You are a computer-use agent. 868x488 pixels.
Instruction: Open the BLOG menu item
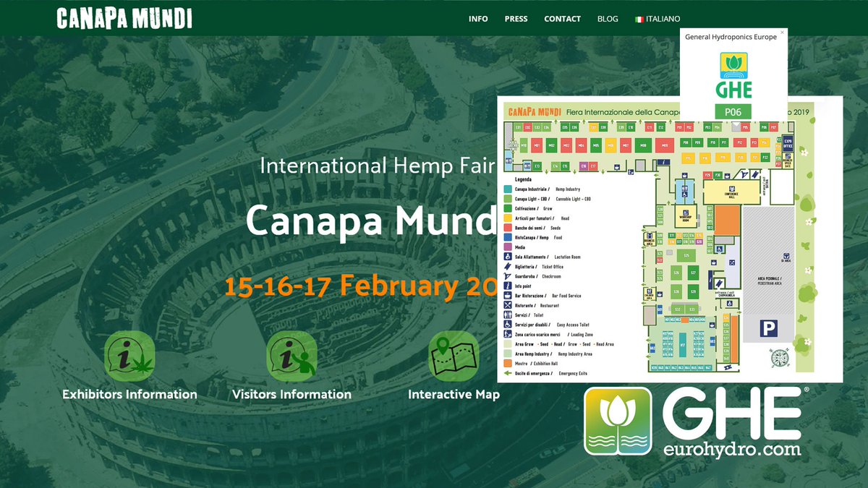pos(608,19)
